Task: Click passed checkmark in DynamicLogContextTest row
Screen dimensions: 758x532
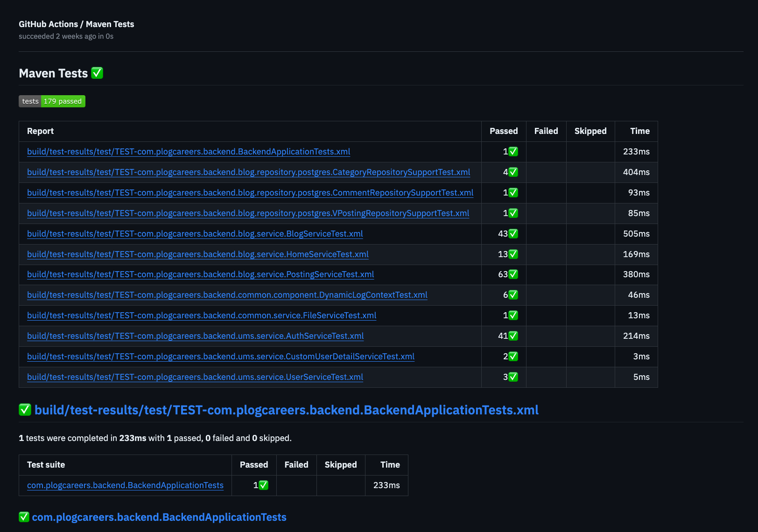Action: [513, 295]
